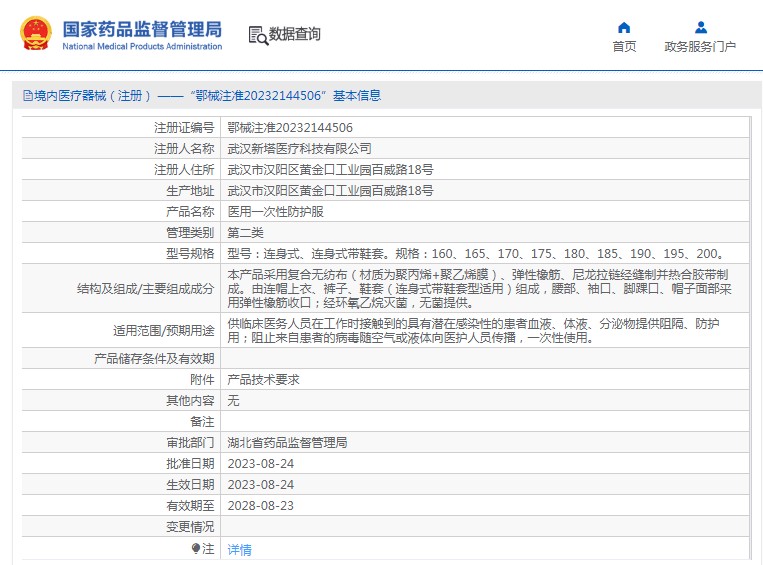763x565 pixels.
Task: Click the 产品名称 label
Action: 190,212
